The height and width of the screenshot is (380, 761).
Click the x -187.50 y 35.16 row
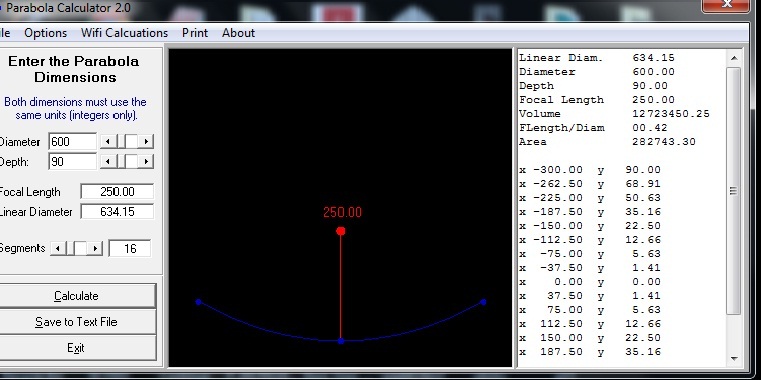[590, 212]
